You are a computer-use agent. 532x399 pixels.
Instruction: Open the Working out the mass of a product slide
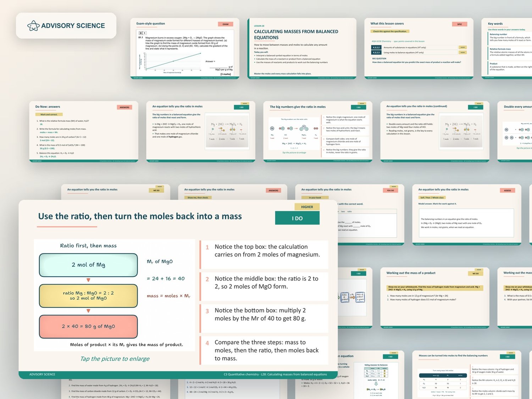[435, 298]
